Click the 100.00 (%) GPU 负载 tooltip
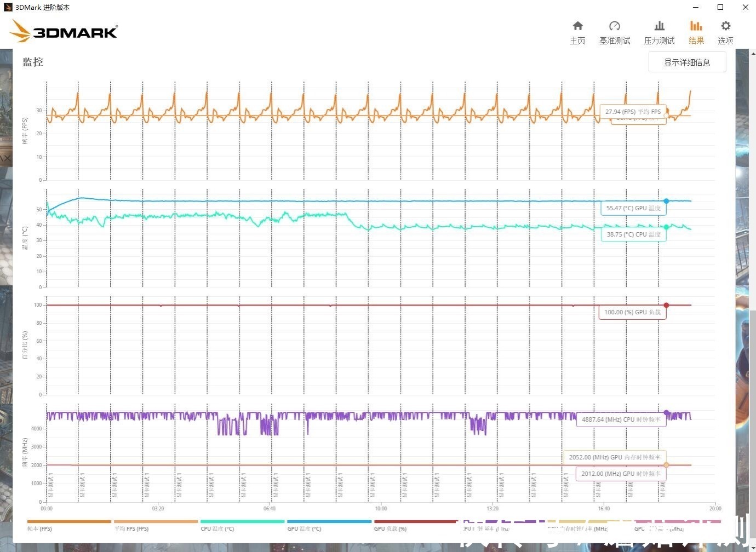756x552 pixels. click(x=632, y=312)
